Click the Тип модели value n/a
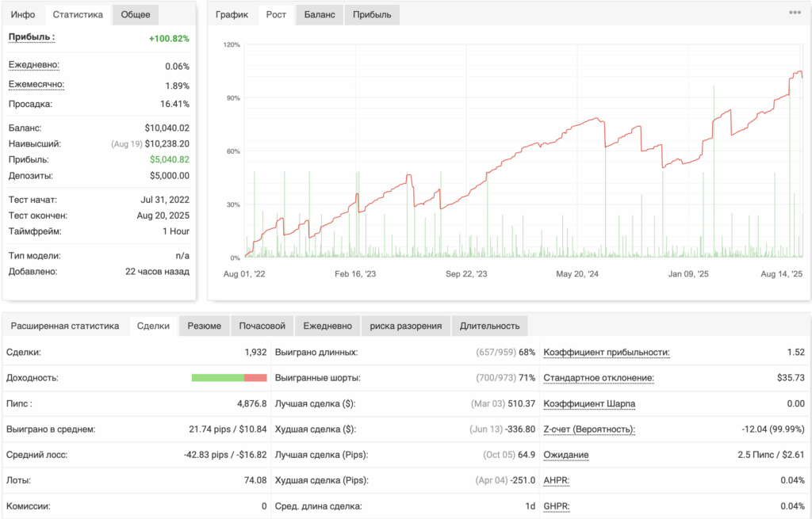Viewport: 812px width, 519px height. click(182, 256)
